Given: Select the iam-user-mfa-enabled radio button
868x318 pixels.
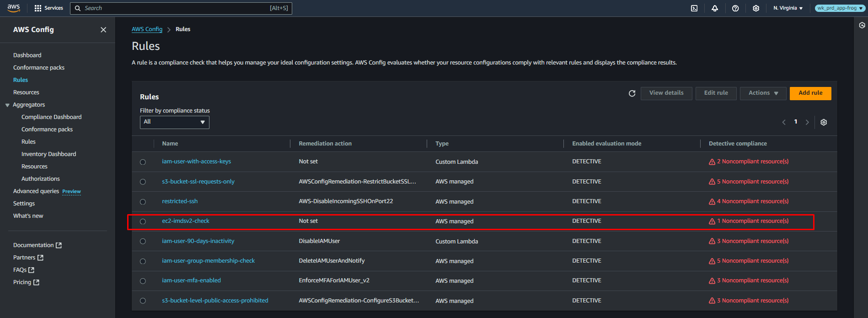Looking at the screenshot, I should coord(143,281).
